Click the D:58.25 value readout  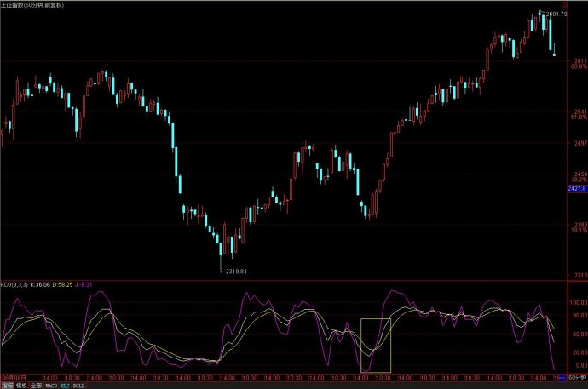[62, 284]
